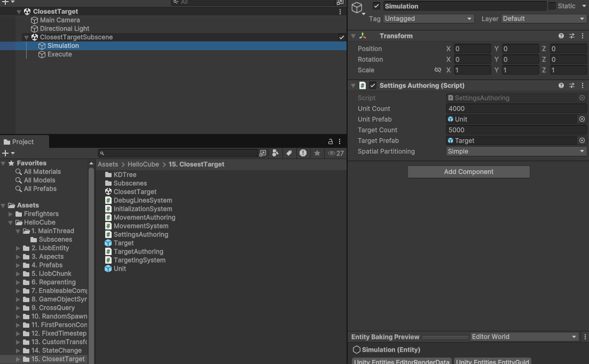The width and height of the screenshot is (589, 364).
Task: Navigate to HelloCube in the breadcrumb
Action: pos(143,164)
